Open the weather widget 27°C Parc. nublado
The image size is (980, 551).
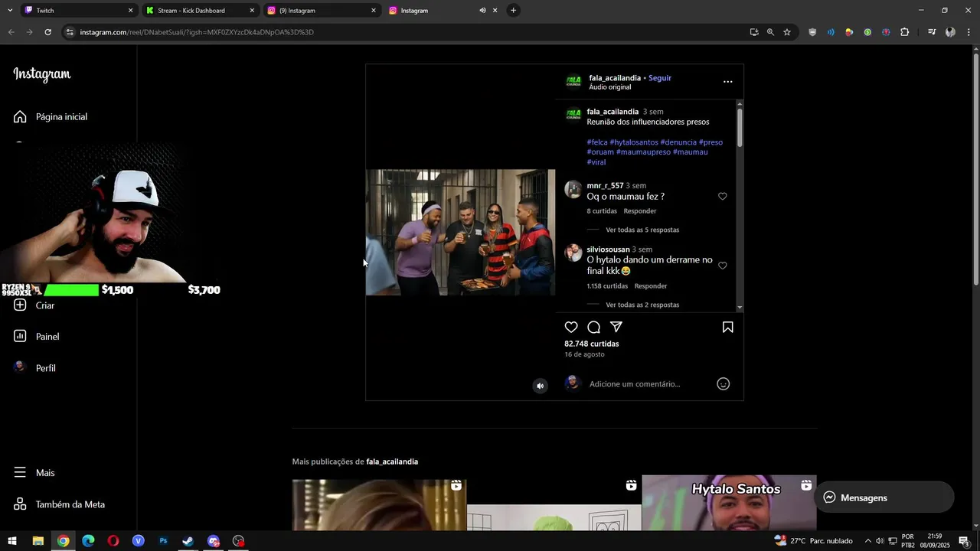(813, 541)
